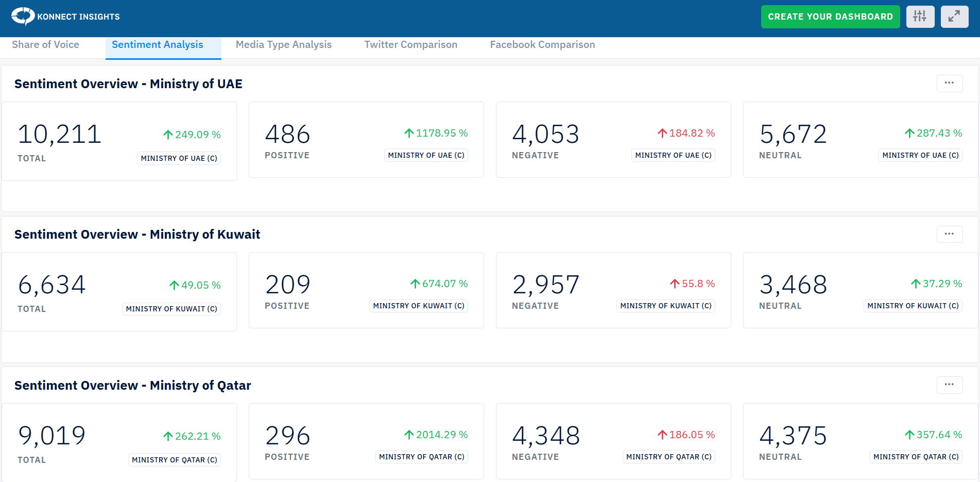
Task: Open options menu for Ministry of UAE overview
Action: pos(950,83)
